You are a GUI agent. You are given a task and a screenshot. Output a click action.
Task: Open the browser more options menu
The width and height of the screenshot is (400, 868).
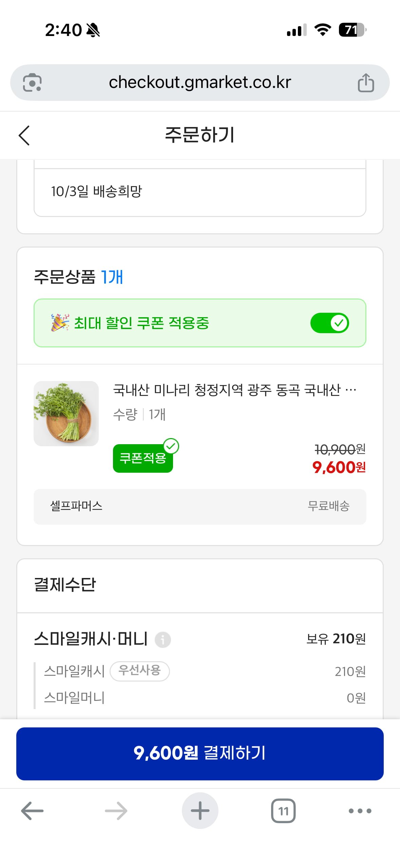pyautogui.click(x=360, y=811)
